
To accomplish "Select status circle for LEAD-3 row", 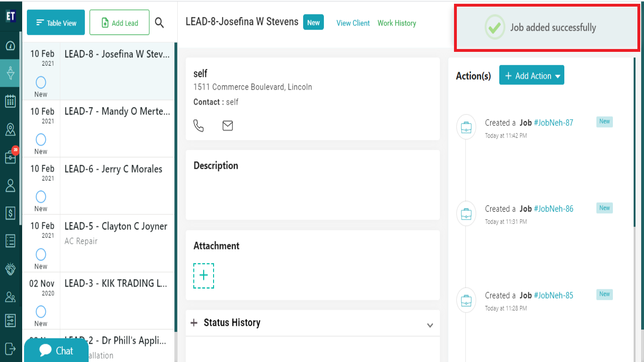I will tap(41, 312).
